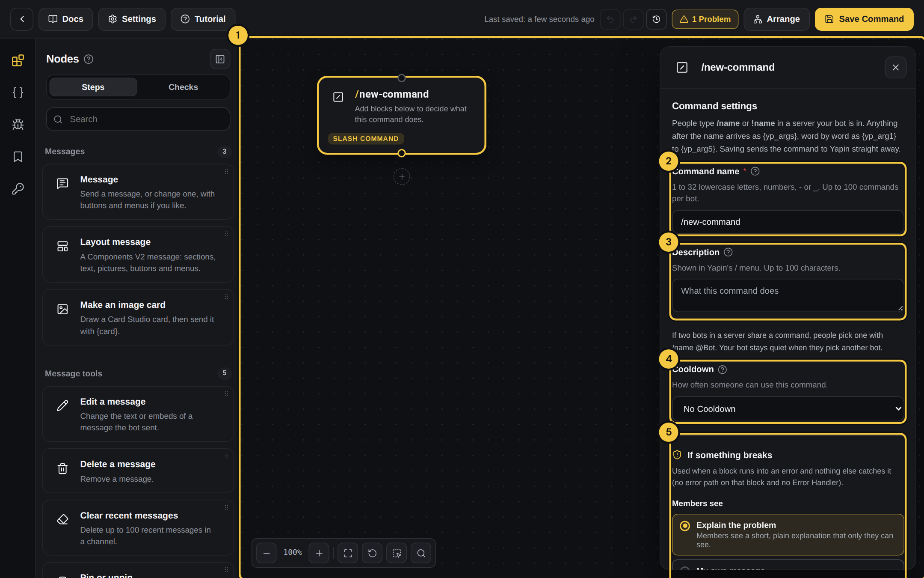Open the No Cooldown dropdown
Screen dimensions: 924x578
click(788, 409)
